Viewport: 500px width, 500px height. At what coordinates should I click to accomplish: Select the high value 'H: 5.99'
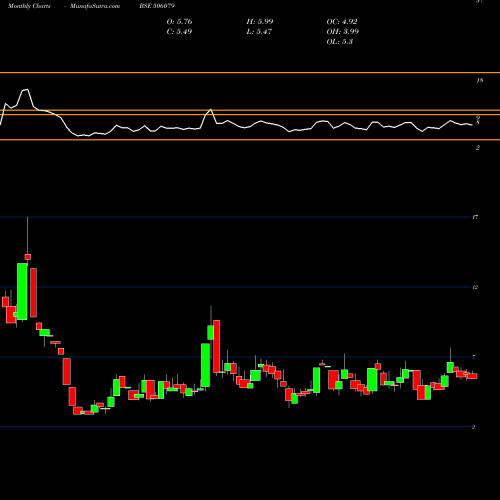[260, 22]
